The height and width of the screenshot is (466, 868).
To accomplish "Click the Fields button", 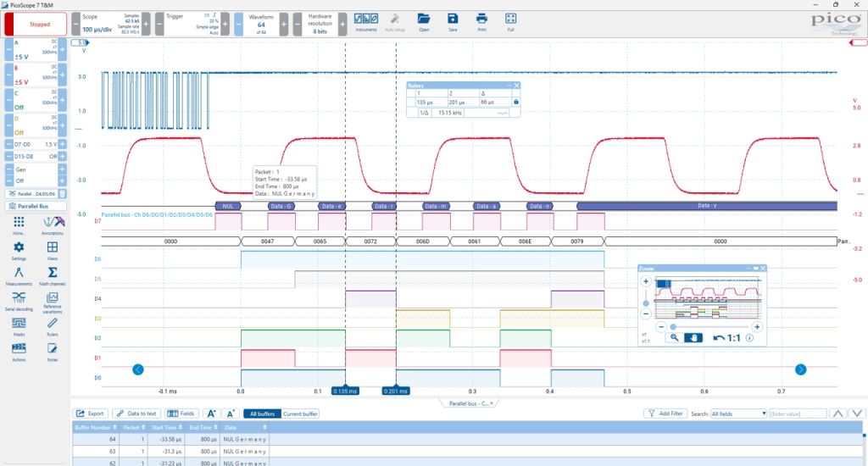I will coord(181,414).
